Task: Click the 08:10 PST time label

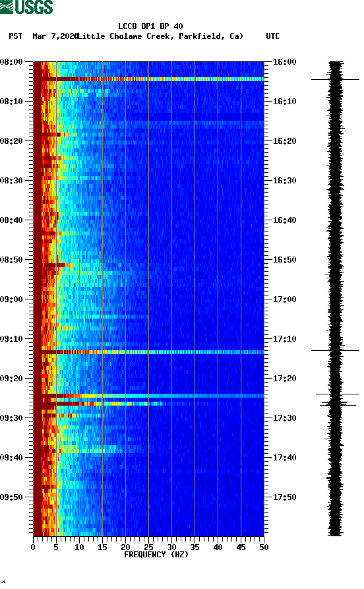Action: [x=11, y=102]
